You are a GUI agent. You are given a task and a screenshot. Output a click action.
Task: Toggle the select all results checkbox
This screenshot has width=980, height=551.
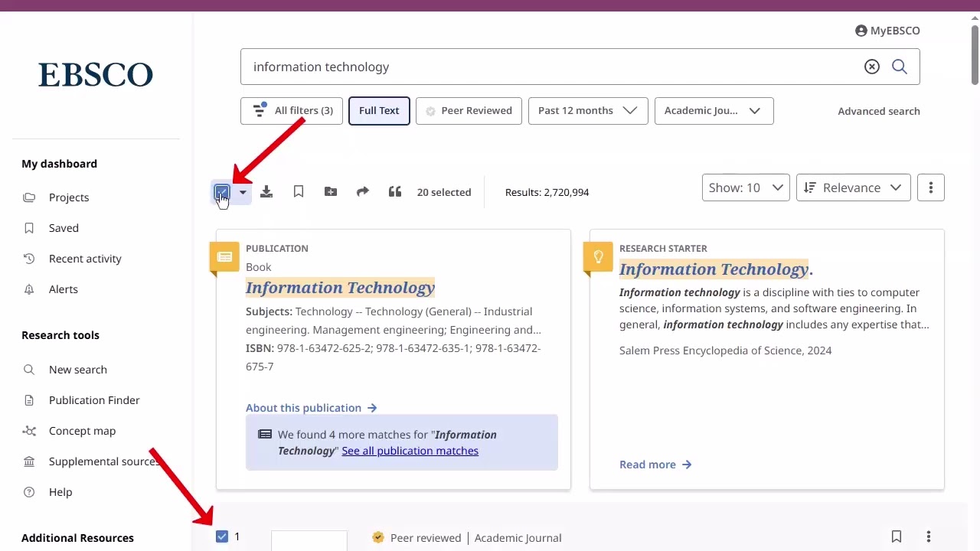coord(222,192)
